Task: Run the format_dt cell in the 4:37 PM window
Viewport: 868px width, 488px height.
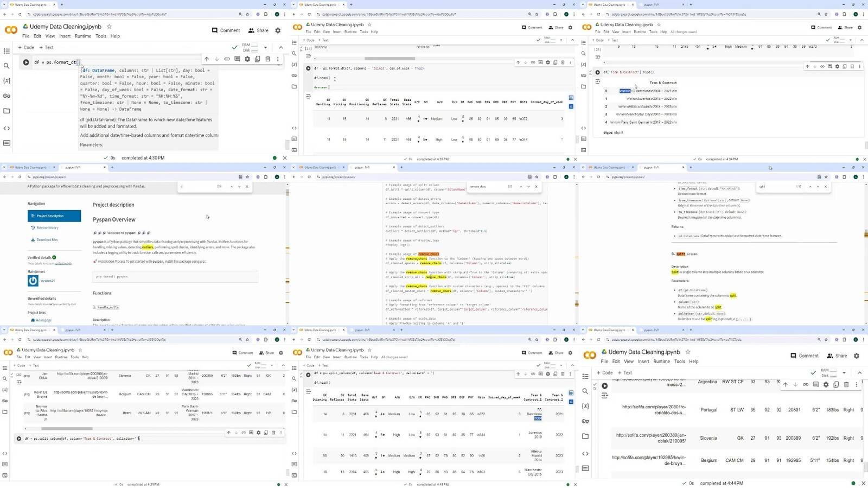Action: (308, 68)
